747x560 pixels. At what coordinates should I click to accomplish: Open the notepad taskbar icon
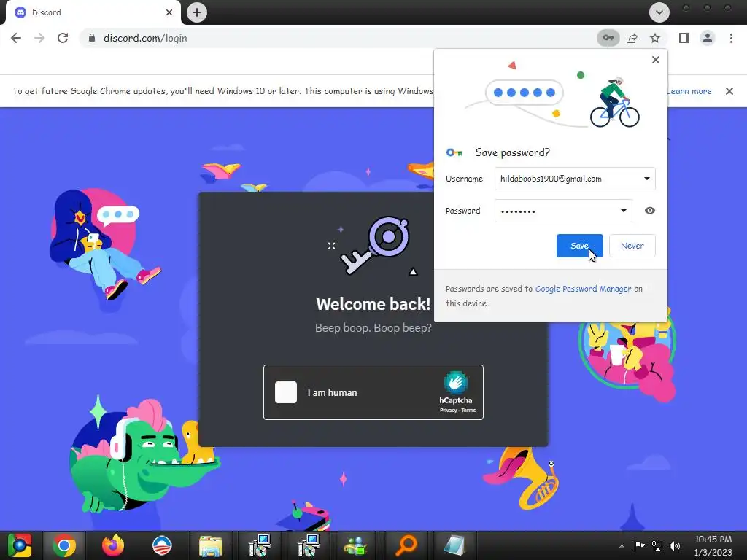454,545
